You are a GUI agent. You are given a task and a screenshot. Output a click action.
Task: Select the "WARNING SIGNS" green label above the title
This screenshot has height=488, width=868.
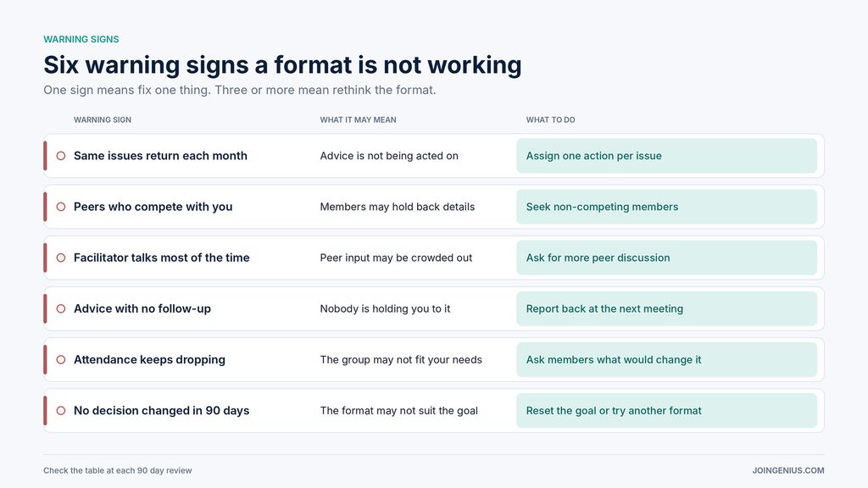pos(81,39)
